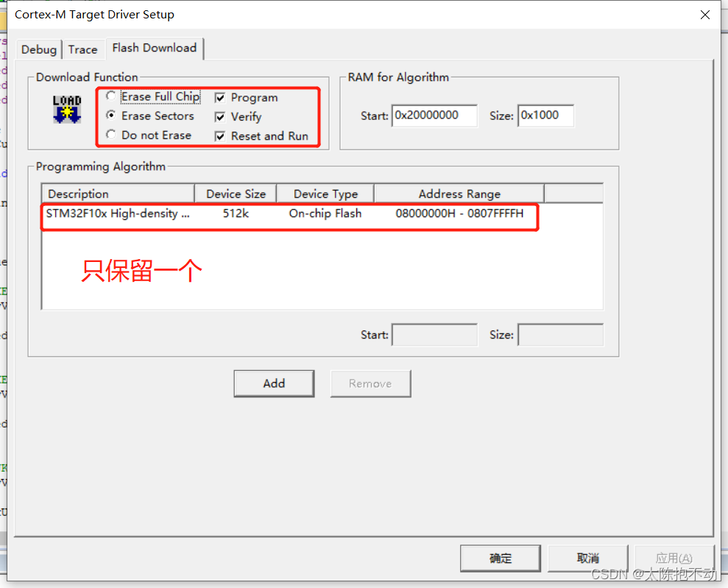728x588 pixels.
Task: Click the Description column header
Action: [118, 194]
